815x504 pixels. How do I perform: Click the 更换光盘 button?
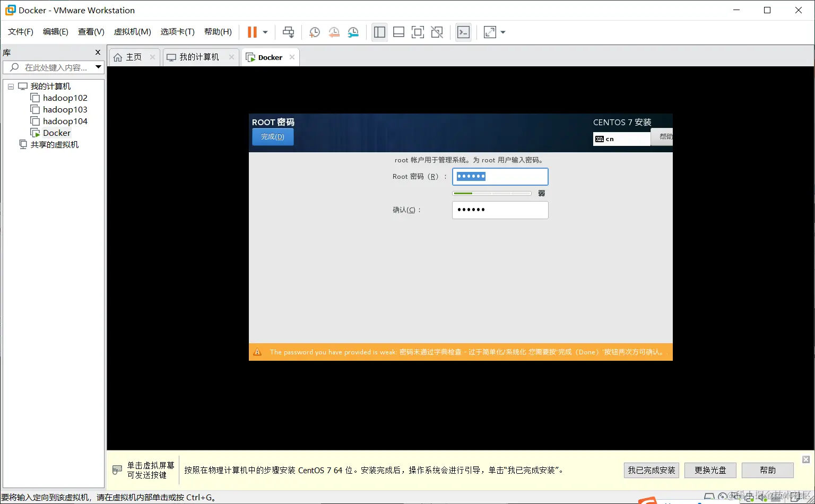tap(710, 470)
